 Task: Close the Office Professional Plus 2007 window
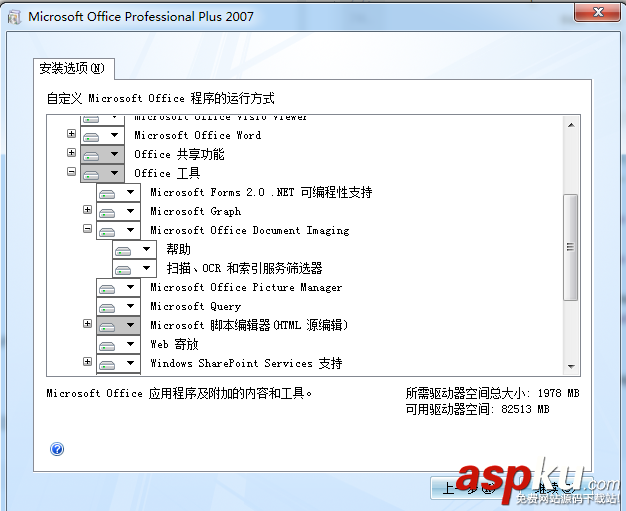[598, 12]
